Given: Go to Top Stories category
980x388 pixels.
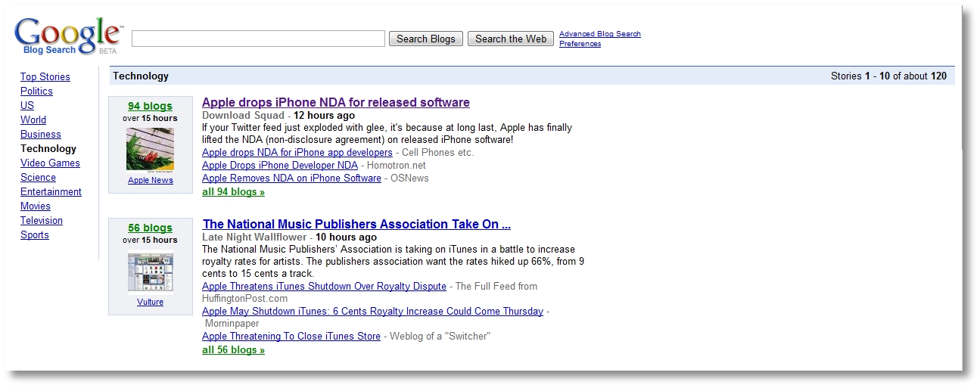Looking at the screenshot, I should [x=45, y=76].
